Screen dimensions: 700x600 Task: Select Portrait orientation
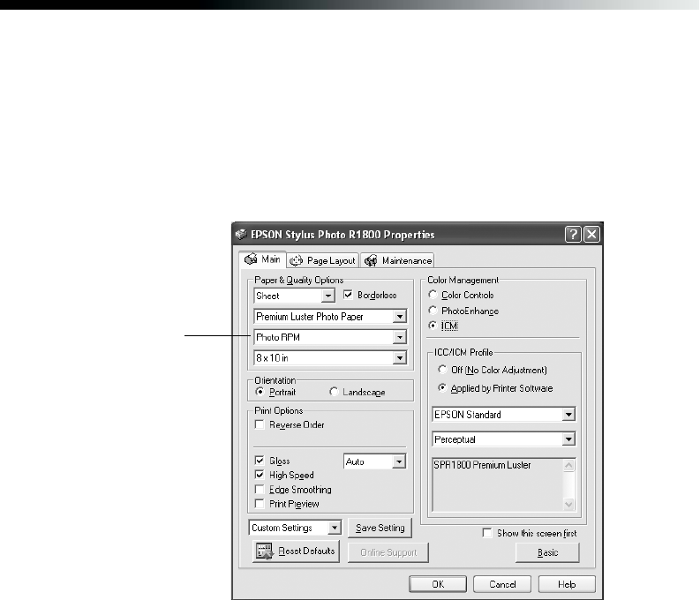(x=260, y=392)
